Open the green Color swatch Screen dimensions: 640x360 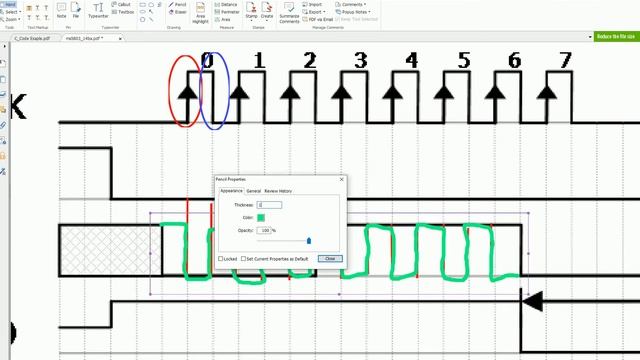[261, 218]
